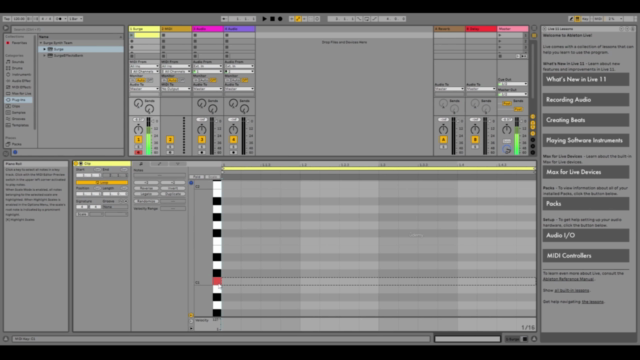
Task: Open All Channels dropdown on Surge track
Action: (x=144, y=71)
